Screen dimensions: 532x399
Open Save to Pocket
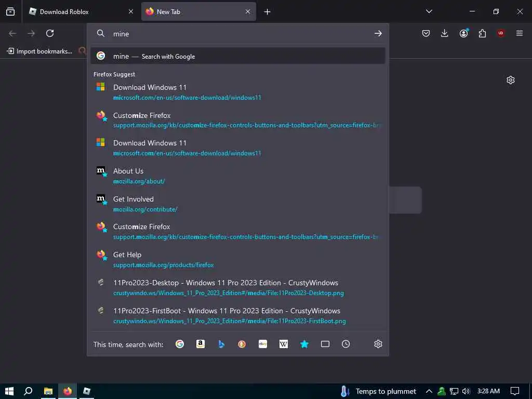(x=426, y=33)
